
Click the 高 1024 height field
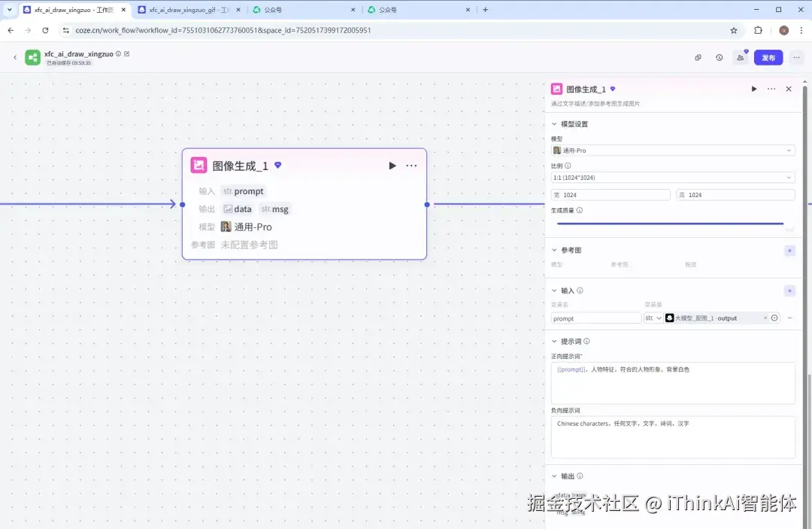[x=735, y=195]
